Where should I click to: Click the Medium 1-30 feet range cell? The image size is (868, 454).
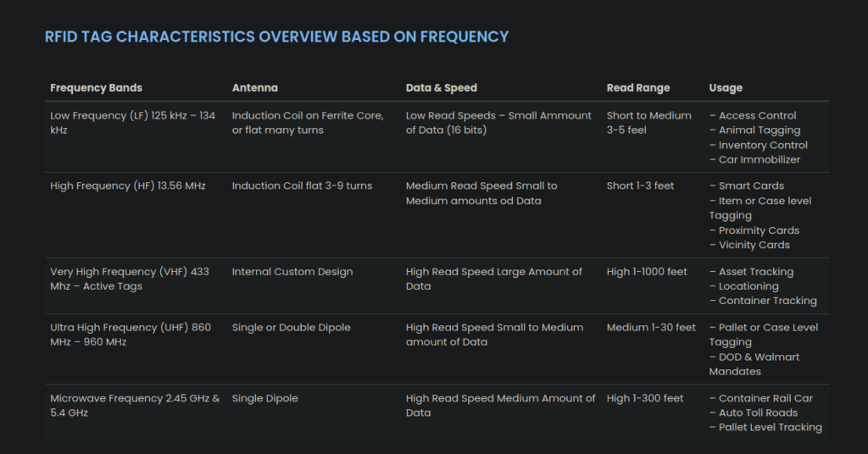[x=651, y=327]
